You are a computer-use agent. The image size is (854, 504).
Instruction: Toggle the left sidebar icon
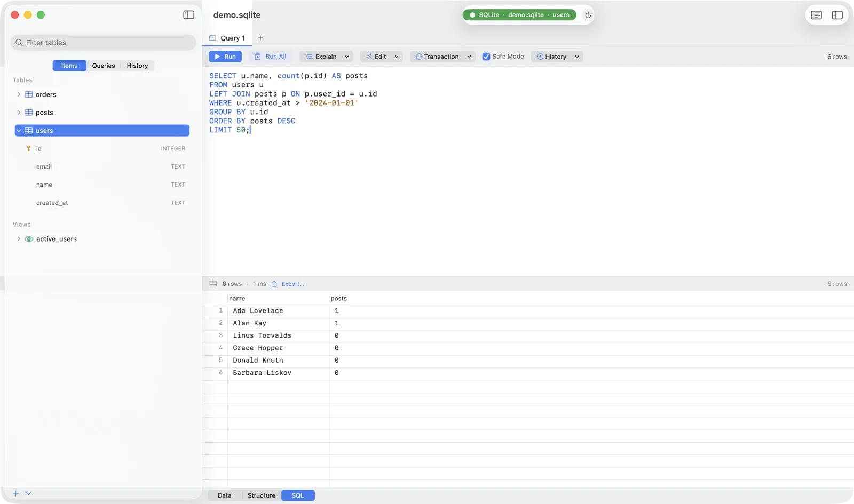(188, 15)
